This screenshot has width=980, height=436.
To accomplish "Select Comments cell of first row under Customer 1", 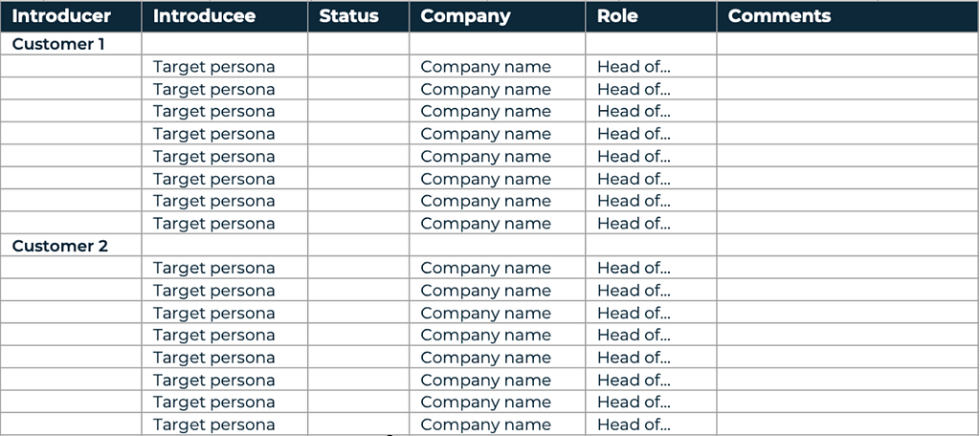I will pos(848,66).
